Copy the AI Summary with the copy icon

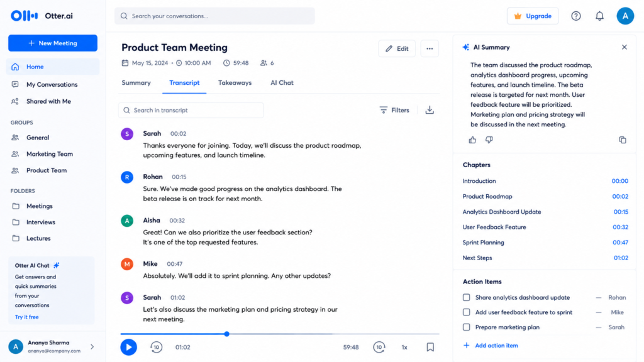(623, 140)
